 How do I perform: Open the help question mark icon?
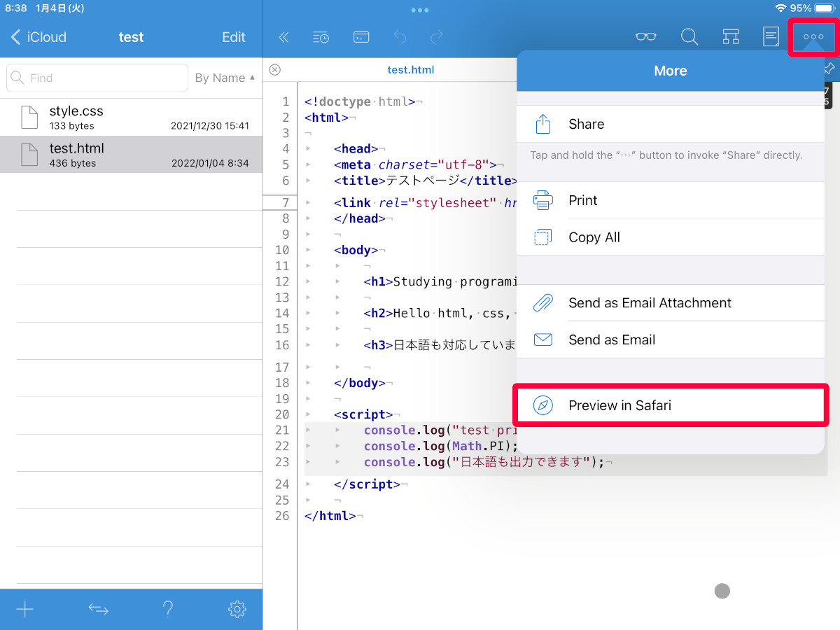point(168,609)
